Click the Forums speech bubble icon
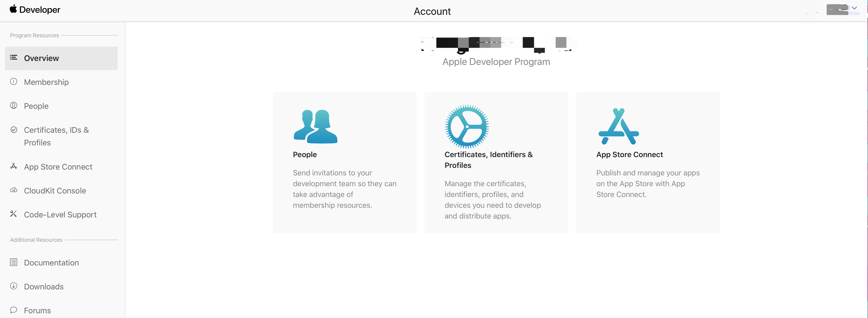 pos(13,310)
